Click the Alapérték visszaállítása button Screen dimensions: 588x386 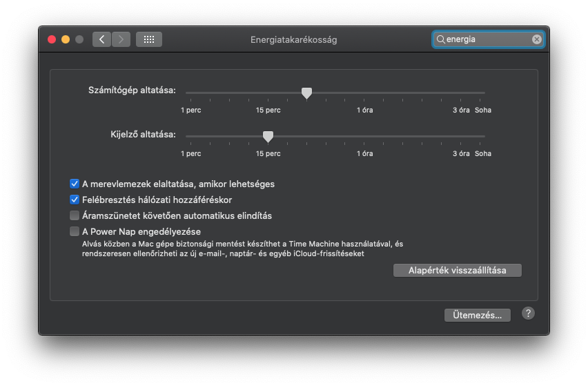[457, 271]
